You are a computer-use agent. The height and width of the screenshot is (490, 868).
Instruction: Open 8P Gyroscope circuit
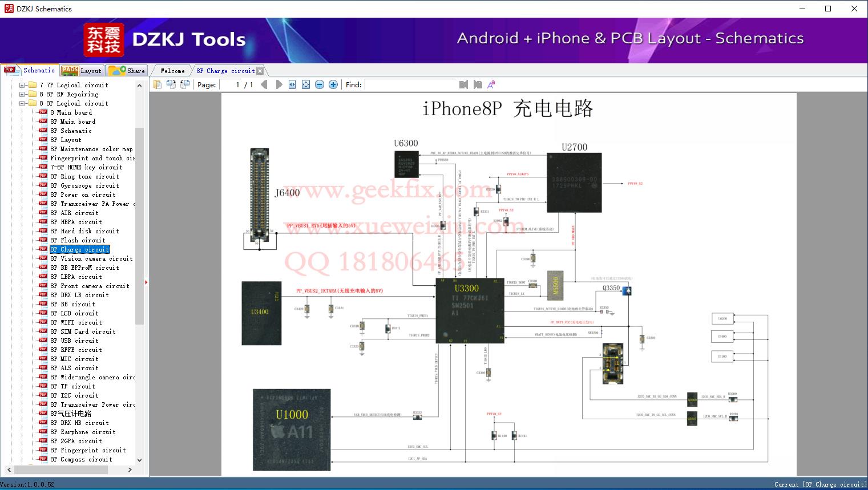[84, 185]
